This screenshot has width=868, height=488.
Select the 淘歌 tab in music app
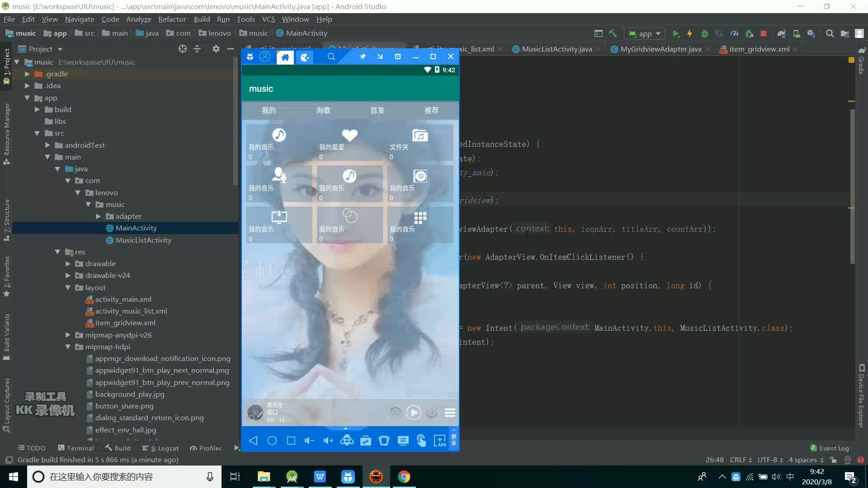[323, 110]
